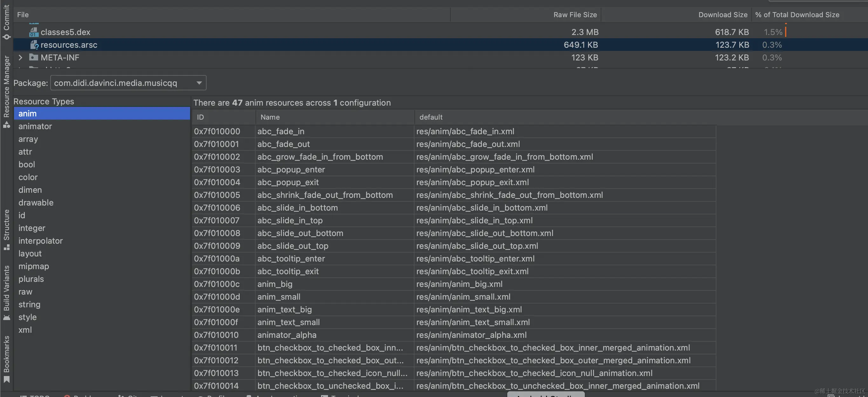The width and height of the screenshot is (868, 397).
Task: Select the xml resource type
Action: coord(102,330)
